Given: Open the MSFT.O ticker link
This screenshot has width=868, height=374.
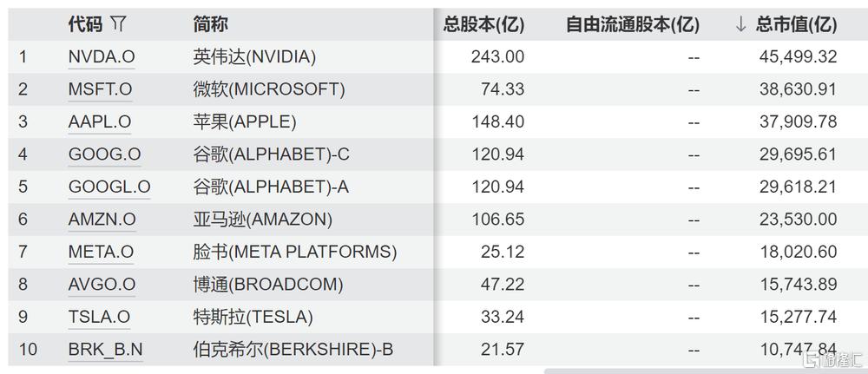Looking at the screenshot, I should pos(100,89).
